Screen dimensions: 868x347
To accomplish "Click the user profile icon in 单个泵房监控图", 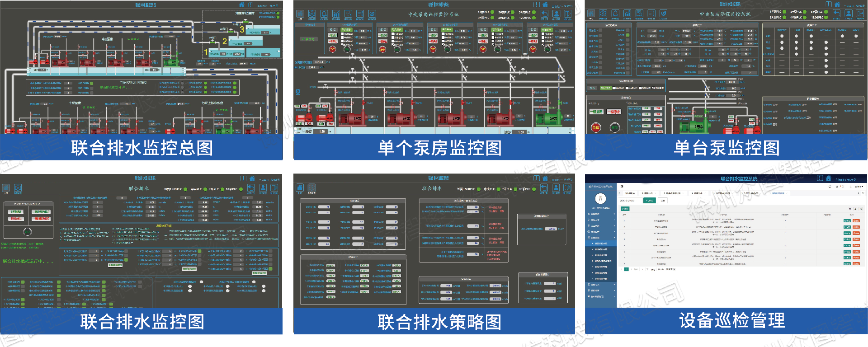I will click(x=557, y=14).
